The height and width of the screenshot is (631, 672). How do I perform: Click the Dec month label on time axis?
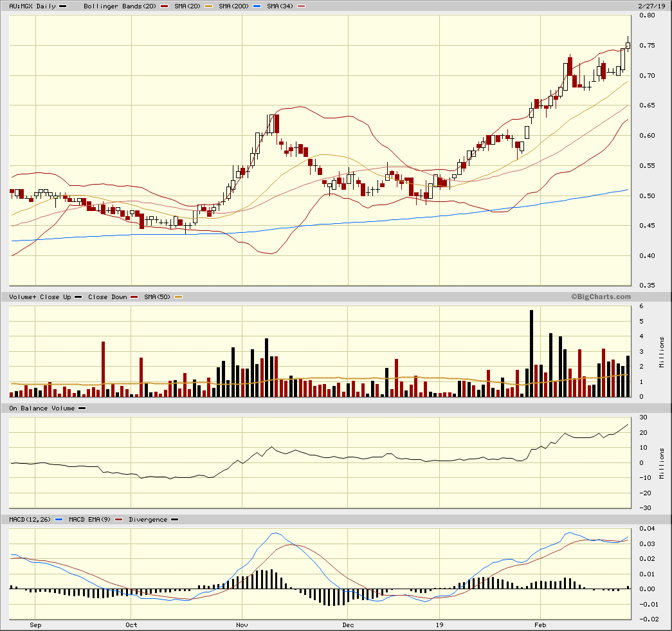[x=348, y=625]
